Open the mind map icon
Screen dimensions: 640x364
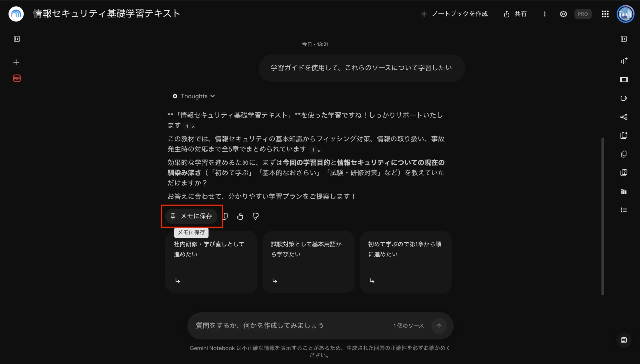point(624,117)
